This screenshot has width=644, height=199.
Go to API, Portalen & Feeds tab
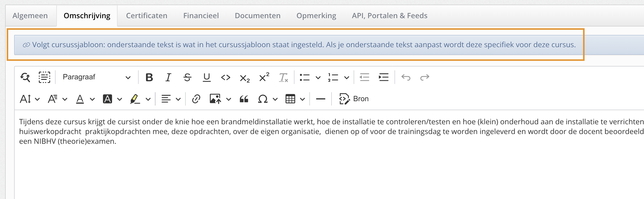[x=389, y=16]
